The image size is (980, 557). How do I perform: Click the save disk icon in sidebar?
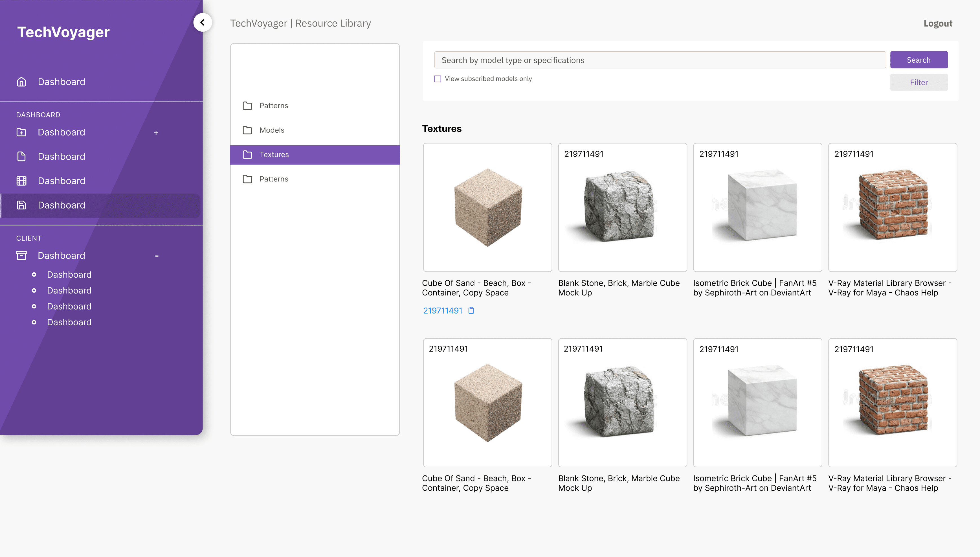(x=21, y=205)
